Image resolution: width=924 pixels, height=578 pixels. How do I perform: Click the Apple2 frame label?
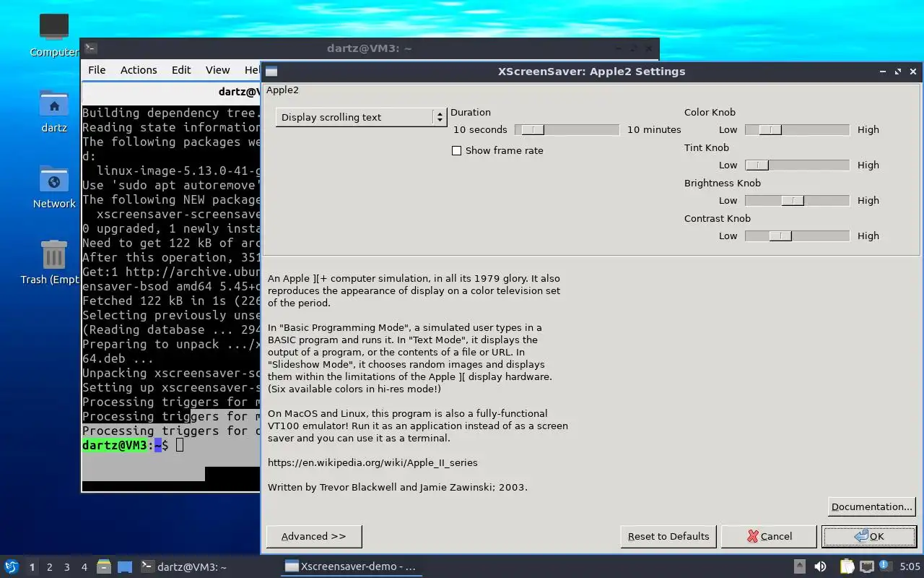282,90
